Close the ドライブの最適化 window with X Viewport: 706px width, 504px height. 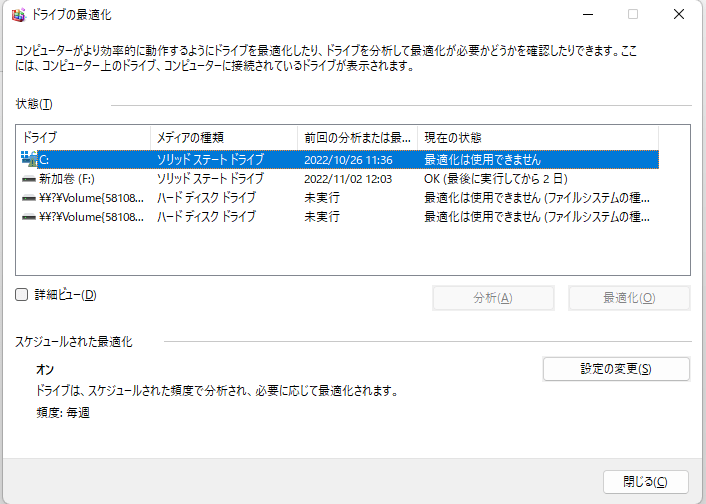pos(679,14)
